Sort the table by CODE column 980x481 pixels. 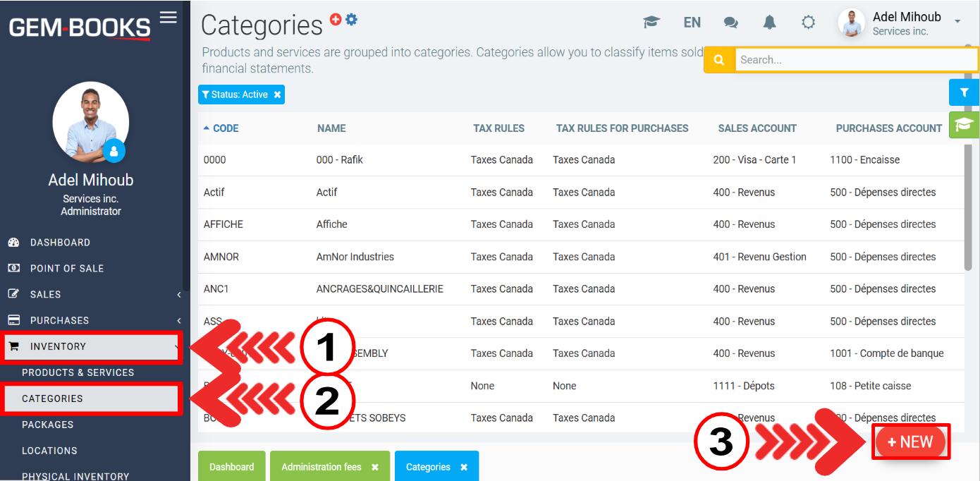click(x=225, y=128)
